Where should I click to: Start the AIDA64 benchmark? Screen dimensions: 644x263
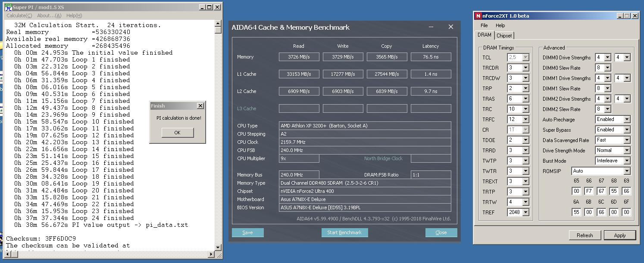pos(344,232)
